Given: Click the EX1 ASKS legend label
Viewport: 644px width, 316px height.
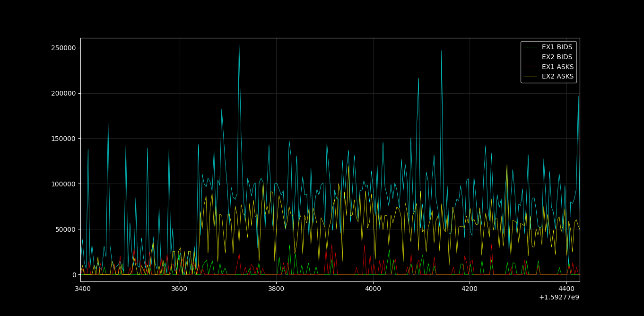Looking at the screenshot, I should click(x=557, y=67).
